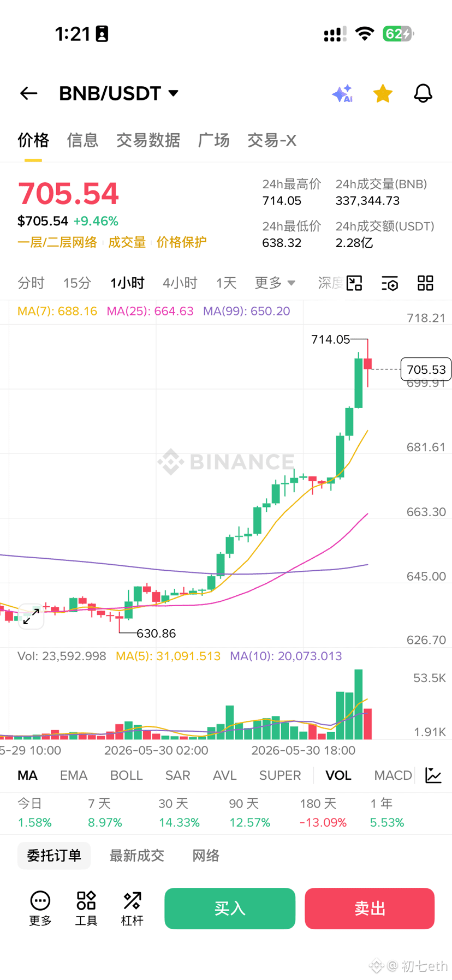Tap the MA(99): 650.20 legend

[247, 311]
